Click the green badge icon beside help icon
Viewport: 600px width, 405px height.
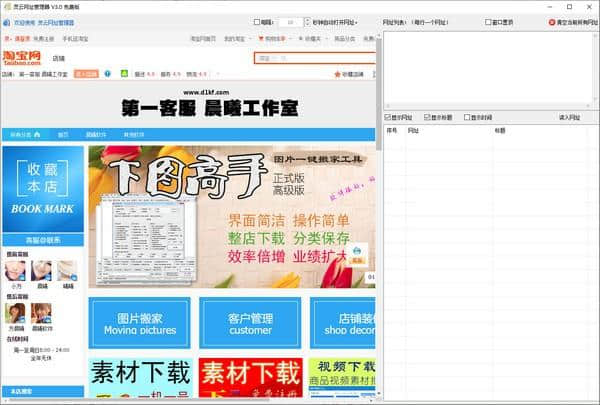(x=122, y=73)
